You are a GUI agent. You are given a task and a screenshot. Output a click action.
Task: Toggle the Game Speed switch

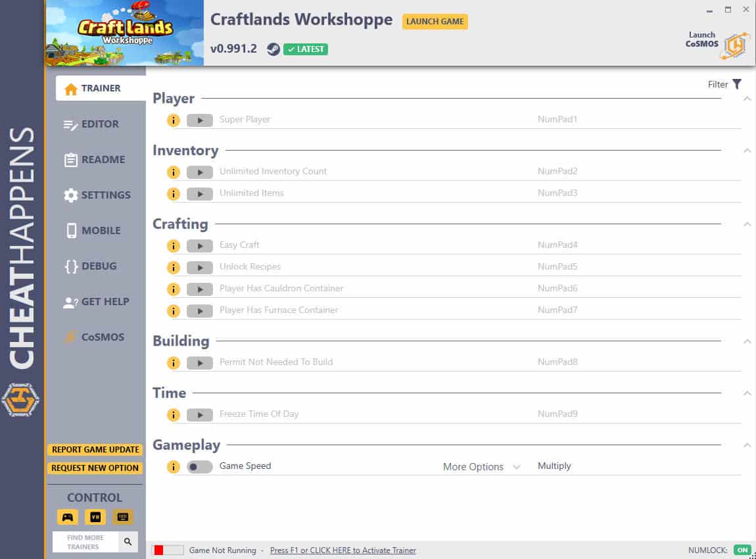click(x=200, y=467)
